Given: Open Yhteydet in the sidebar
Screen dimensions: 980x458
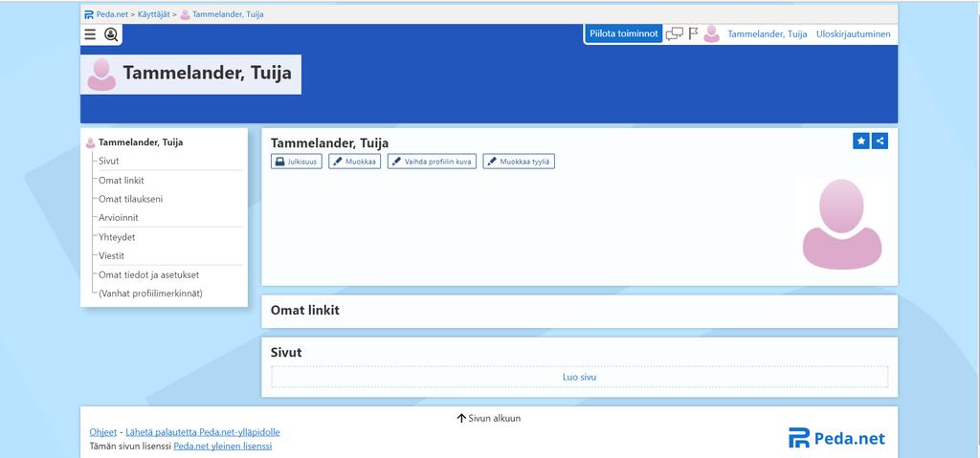Looking at the screenshot, I should click(117, 237).
